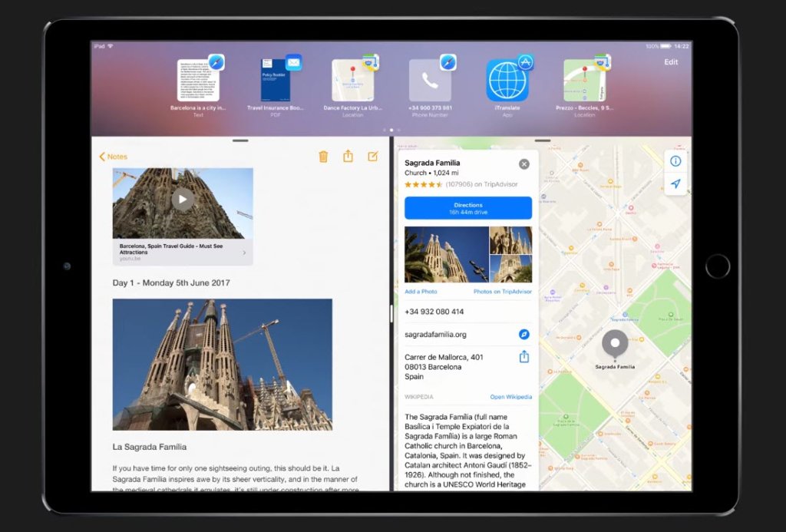This screenshot has width=786, height=532.
Task: Select the iTranslate app shelf item
Action: pos(507,81)
